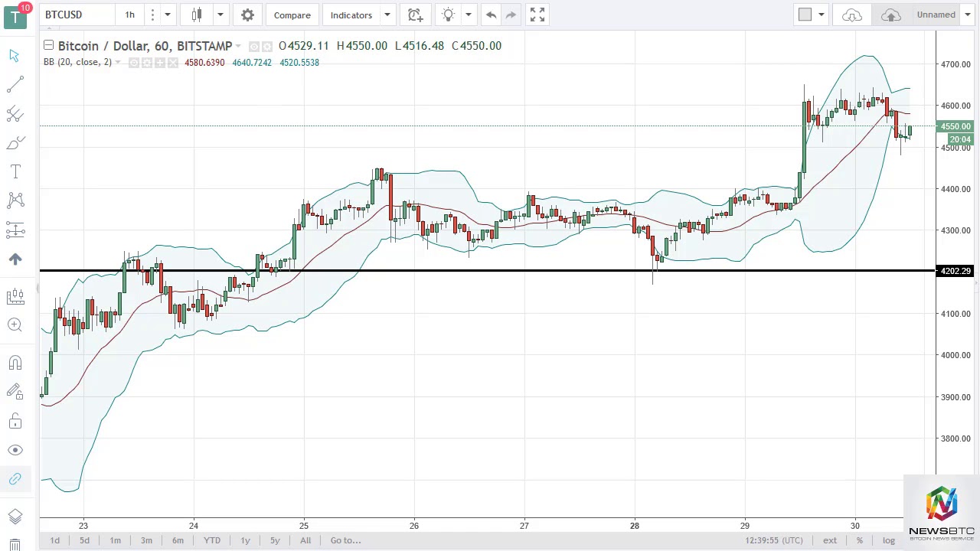Click the BTCUSD symbol input field
The image size is (980, 551).
(x=77, y=15)
